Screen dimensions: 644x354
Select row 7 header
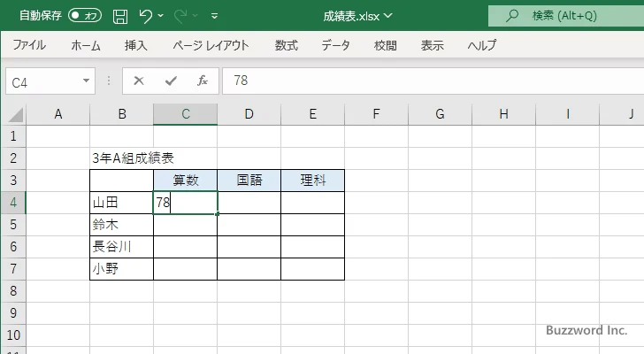tap(13, 269)
